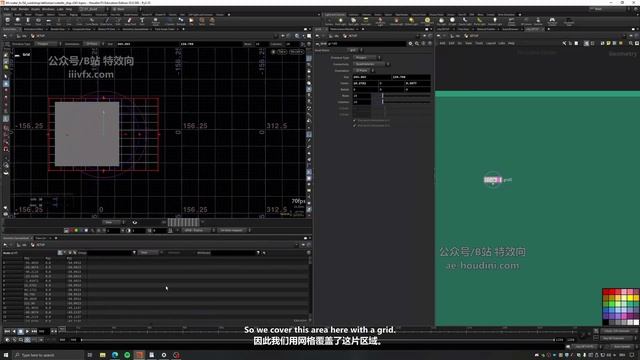The height and width of the screenshot is (360, 640).
Task: Click the sticky note icon in network editor
Action: click(x=609, y=43)
